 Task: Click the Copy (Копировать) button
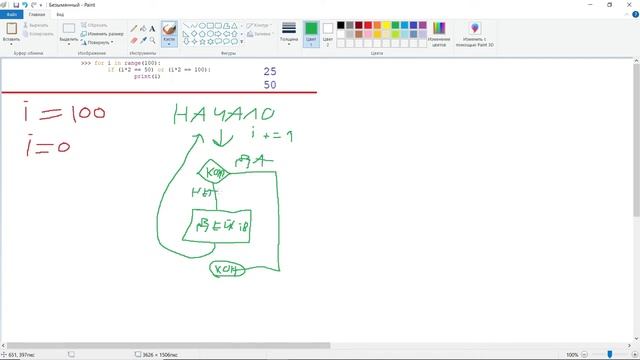[x=38, y=34]
